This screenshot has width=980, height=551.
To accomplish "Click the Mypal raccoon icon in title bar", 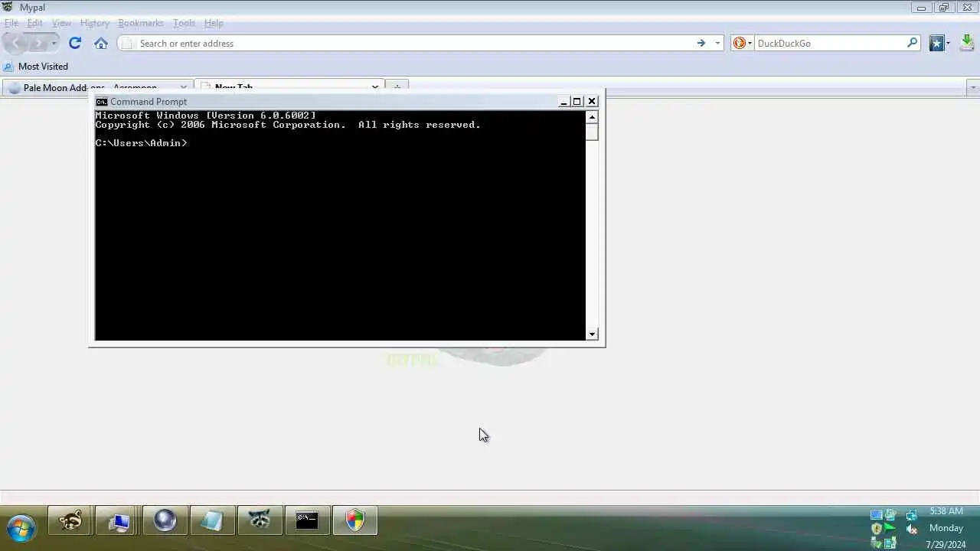I will [x=8, y=7].
